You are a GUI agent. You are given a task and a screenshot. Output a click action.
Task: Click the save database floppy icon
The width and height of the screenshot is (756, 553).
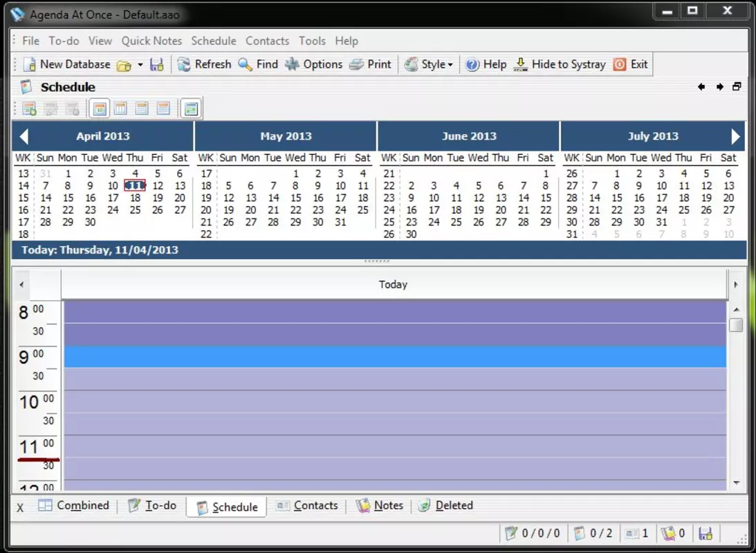[x=157, y=64]
